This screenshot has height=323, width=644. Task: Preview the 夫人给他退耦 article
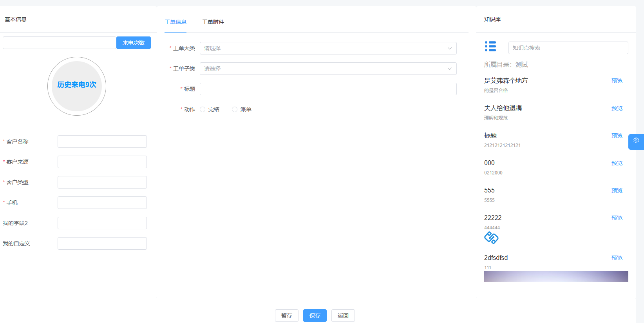coord(617,108)
